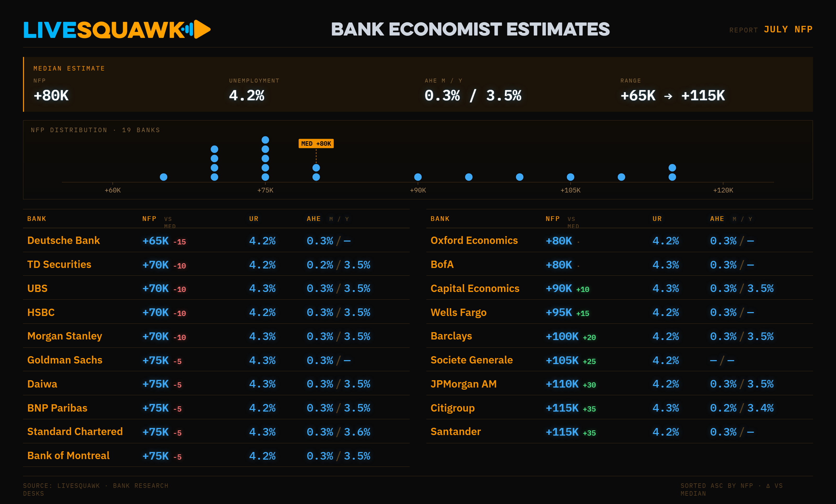This screenshot has width=836, height=504.
Task: Click the "Goldman Sachs" bank name
Action: [65, 360]
